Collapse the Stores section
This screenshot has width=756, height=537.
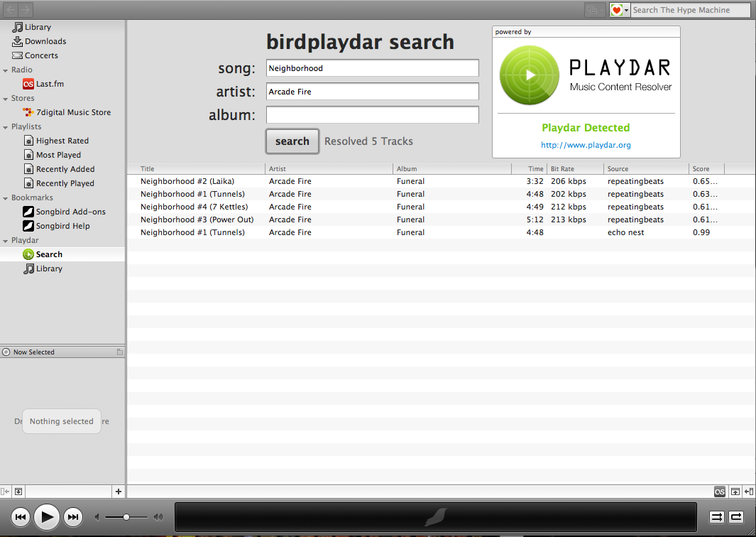tap(5, 99)
